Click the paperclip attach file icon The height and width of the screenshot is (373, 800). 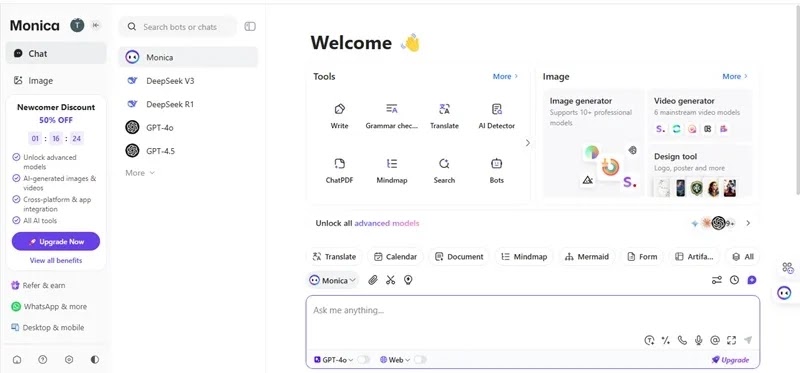[x=373, y=280]
